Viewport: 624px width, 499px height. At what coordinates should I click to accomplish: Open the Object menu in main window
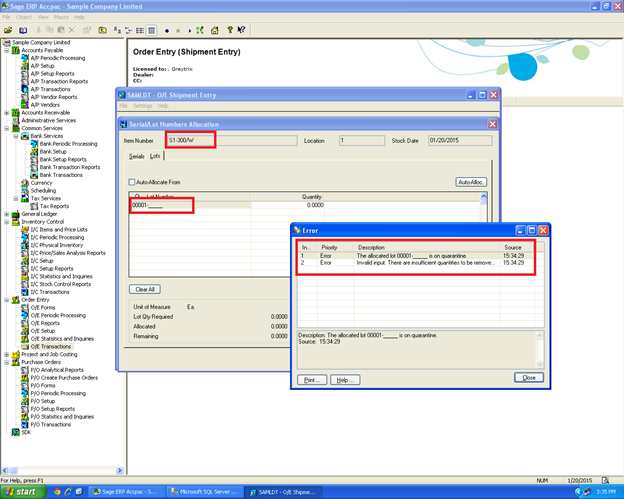tap(24, 17)
